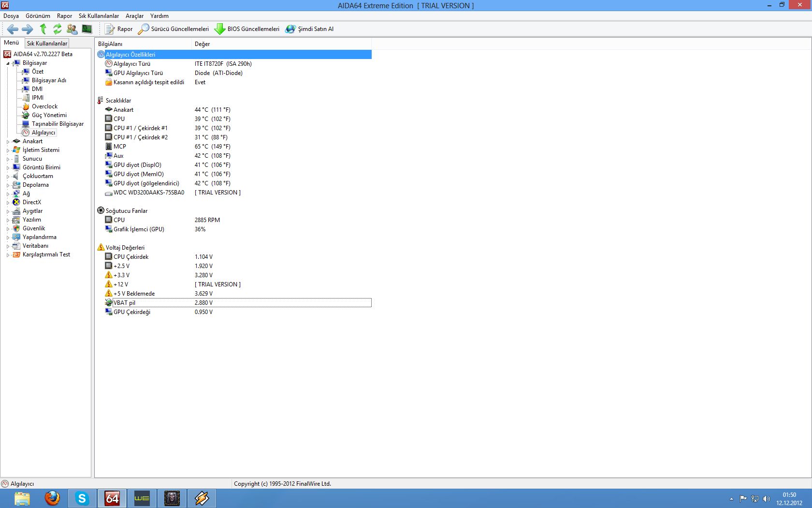Open the Sık Kullanılanlar menu
The image size is (812, 508).
click(99, 16)
